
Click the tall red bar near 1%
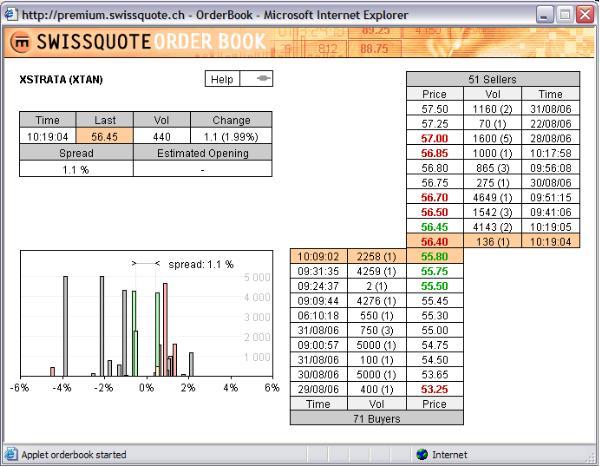(x=165, y=330)
